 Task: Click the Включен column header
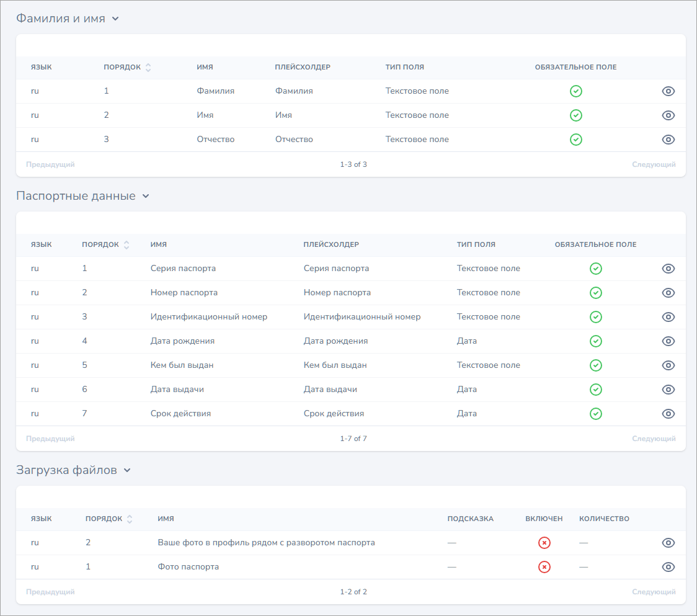544,519
